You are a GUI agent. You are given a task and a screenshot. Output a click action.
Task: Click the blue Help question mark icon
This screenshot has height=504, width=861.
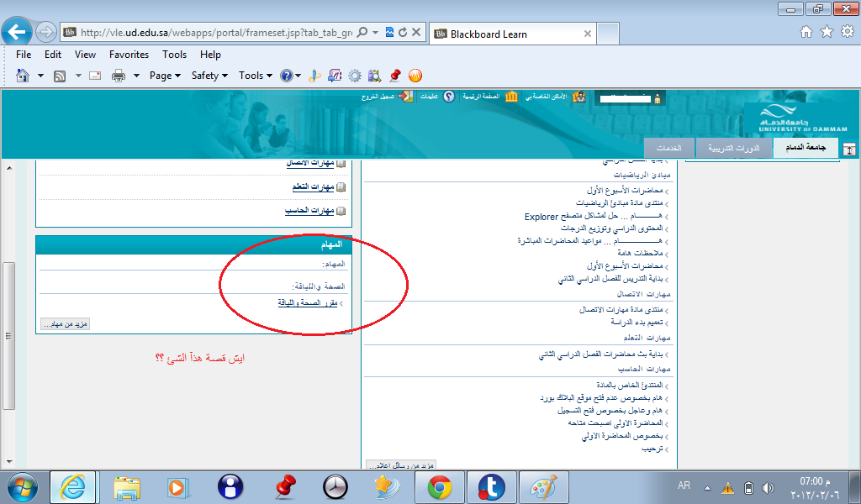[287, 76]
